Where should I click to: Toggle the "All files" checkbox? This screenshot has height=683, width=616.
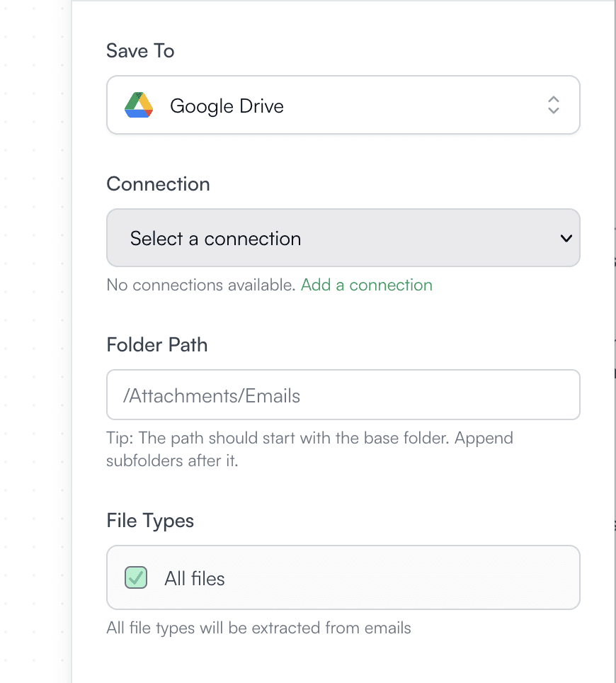[136, 578]
